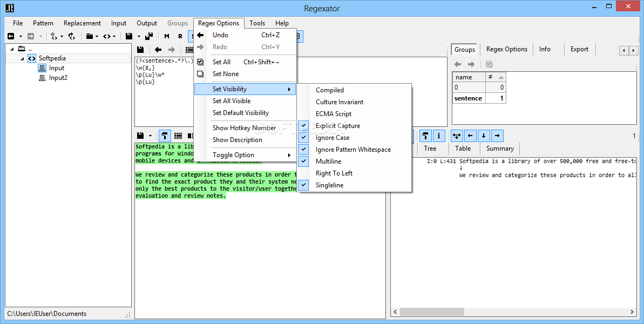Image resolution: width=644 pixels, height=324 pixels.
Task: Click the angle brackets project icon in toolbar
Action: pos(107,36)
